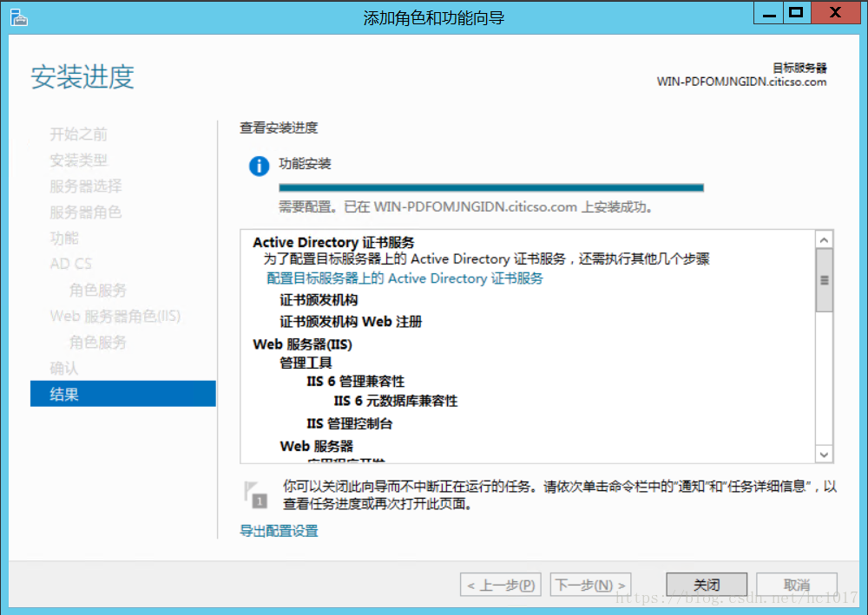The height and width of the screenshot is (615, 868).
Task: Click the 下一步(N) button
Action: tap(590, 585)
